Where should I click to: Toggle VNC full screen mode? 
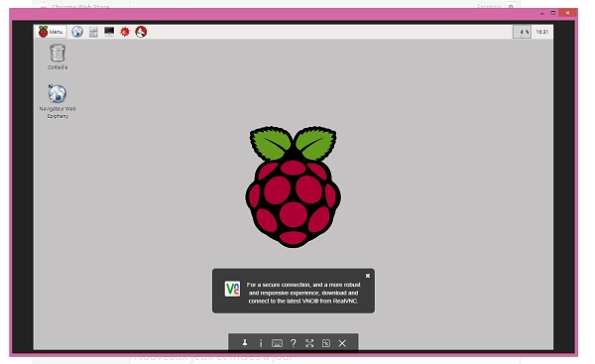(x=309, y=343)
